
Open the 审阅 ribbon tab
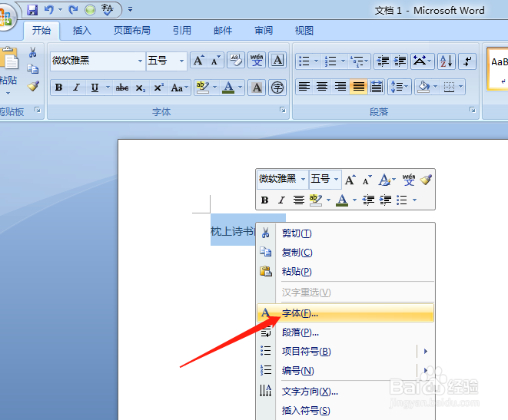264,31
